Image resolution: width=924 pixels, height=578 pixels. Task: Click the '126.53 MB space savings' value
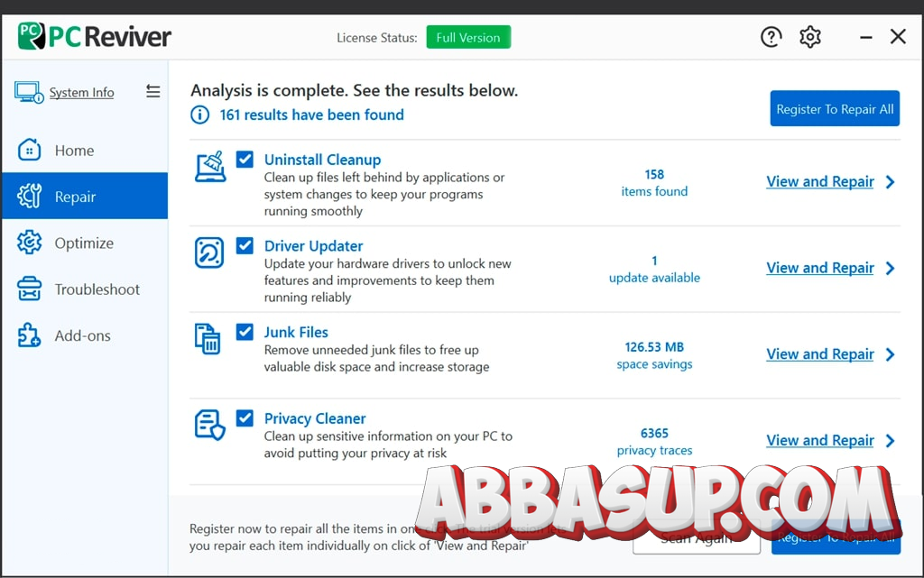coord(654,355)
